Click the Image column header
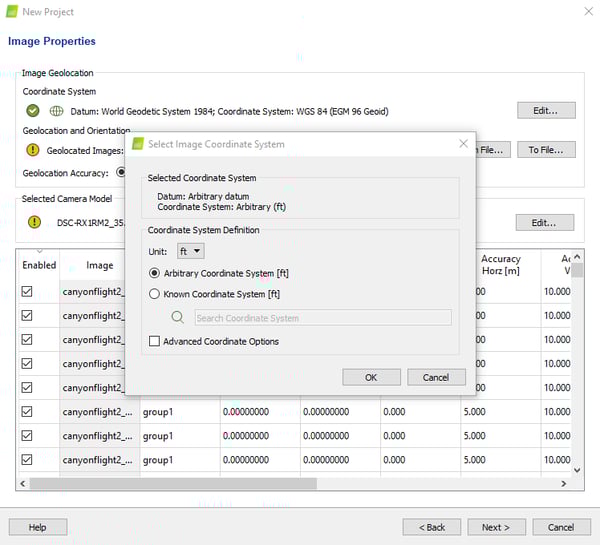This screenshot has width=600, height=545. [x=99, y=265]
